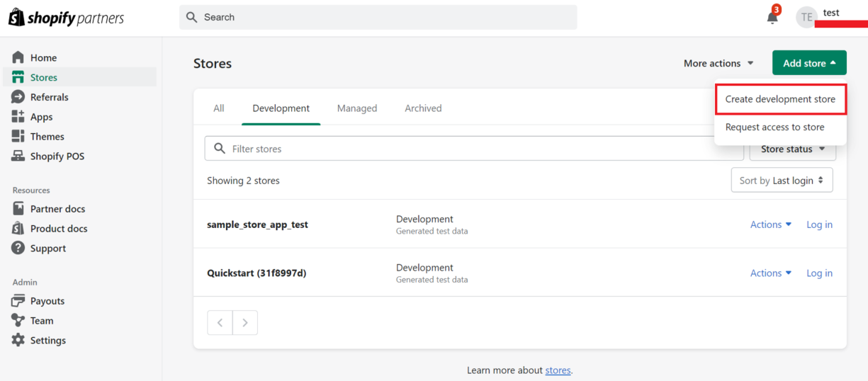This screenshot has width=868, height=381.
Task: Click the Stores shop icon in sidebar
Action: coord(18,77)
